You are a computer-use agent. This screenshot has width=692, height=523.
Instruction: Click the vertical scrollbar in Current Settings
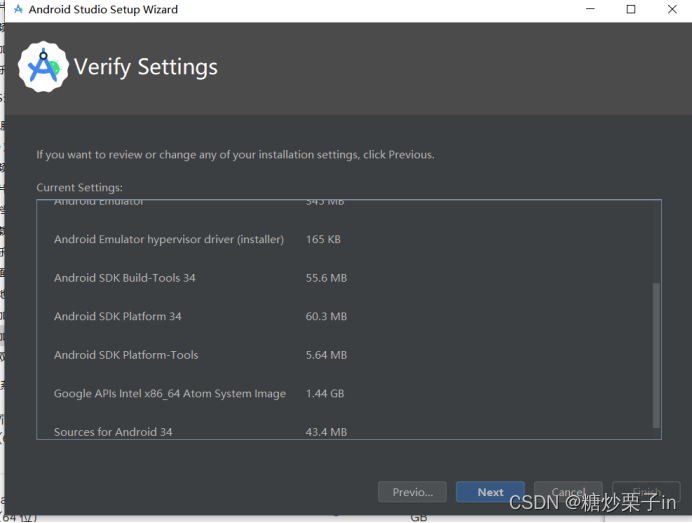(656, 355)
